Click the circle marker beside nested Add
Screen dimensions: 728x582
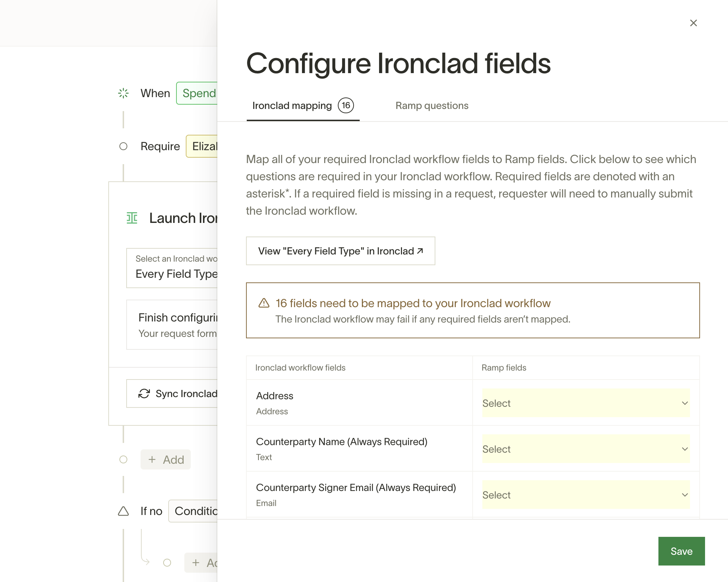coord(167,563)
